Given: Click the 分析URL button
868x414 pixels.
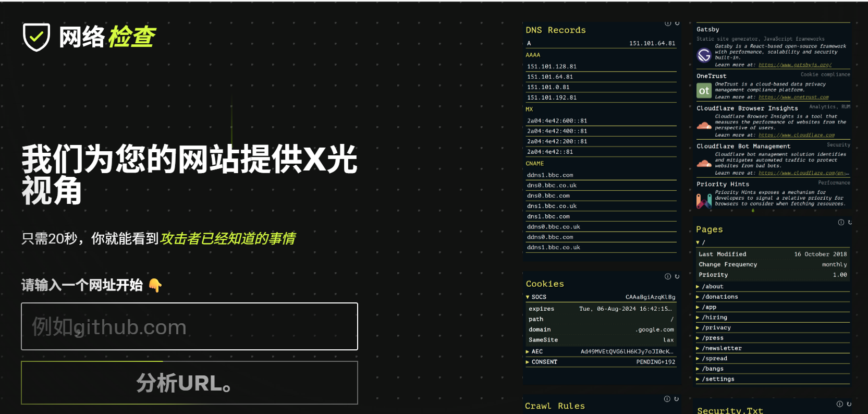Looking at the screenshot, I should pyautogui.click(x=189, y=383).
